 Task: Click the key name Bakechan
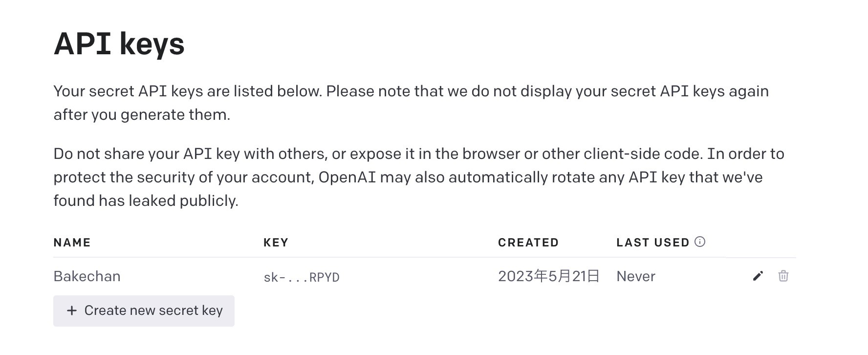[x=87, y=276]
